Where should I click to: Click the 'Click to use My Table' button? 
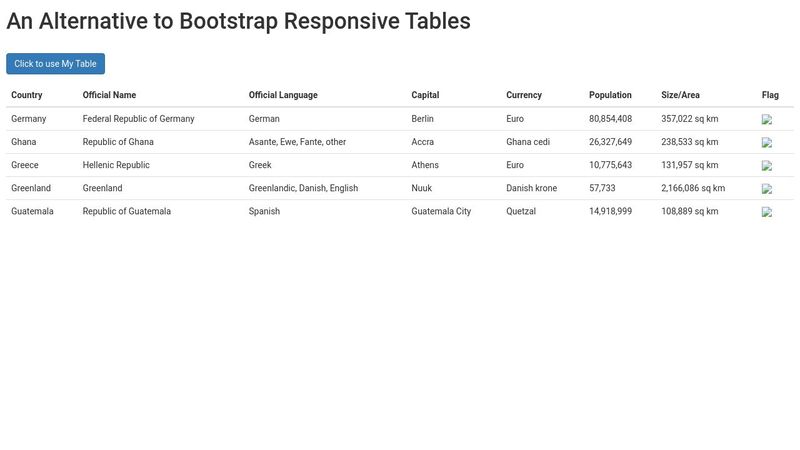[x=56, y=64]
